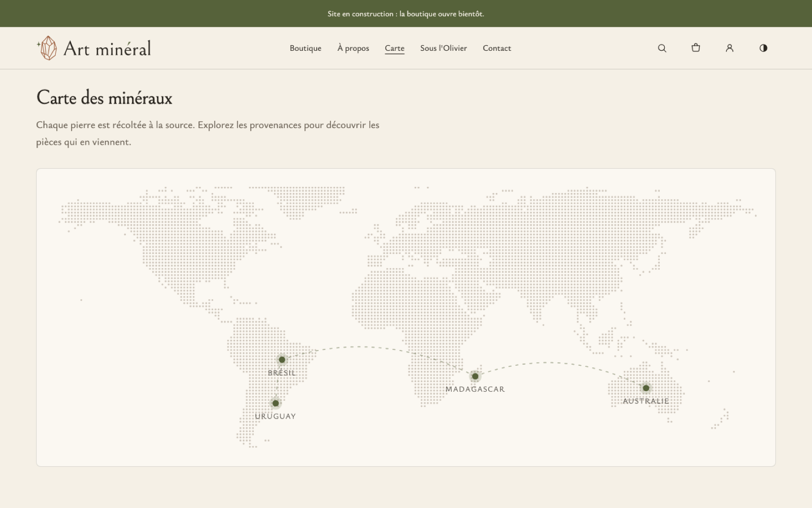812x508 pixels.
Task: Open the Sous l'Olivier section
Action: point(444,48)
